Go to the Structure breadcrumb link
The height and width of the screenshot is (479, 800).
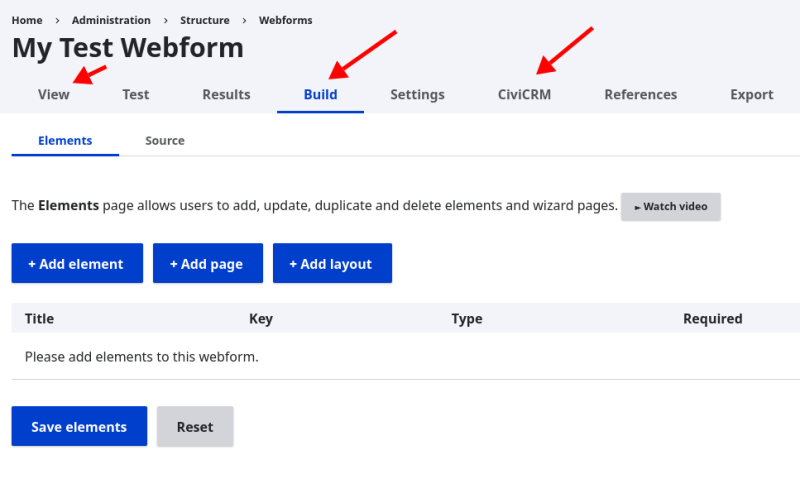click(x=205, y=20)
